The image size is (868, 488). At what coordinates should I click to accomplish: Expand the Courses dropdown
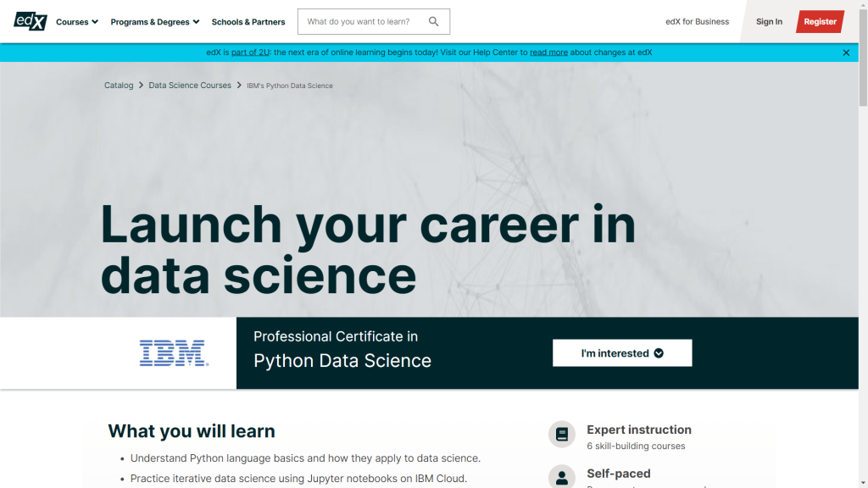pyautogui.click(x=75, y=21)
